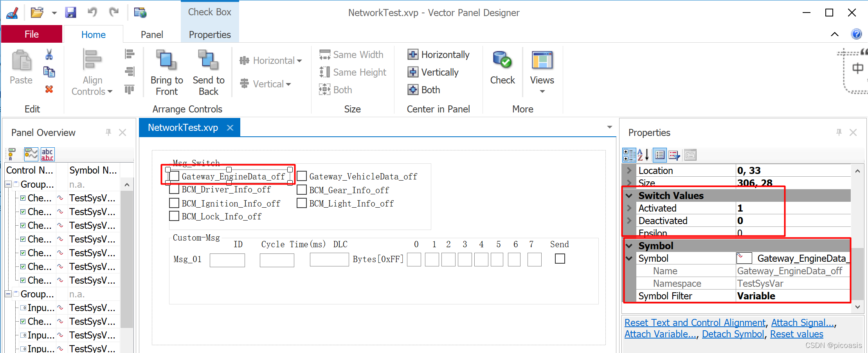This screenshot has width=868, height=353.
Task: Copy selection with the copy icon
Action: tap(49, 72)
